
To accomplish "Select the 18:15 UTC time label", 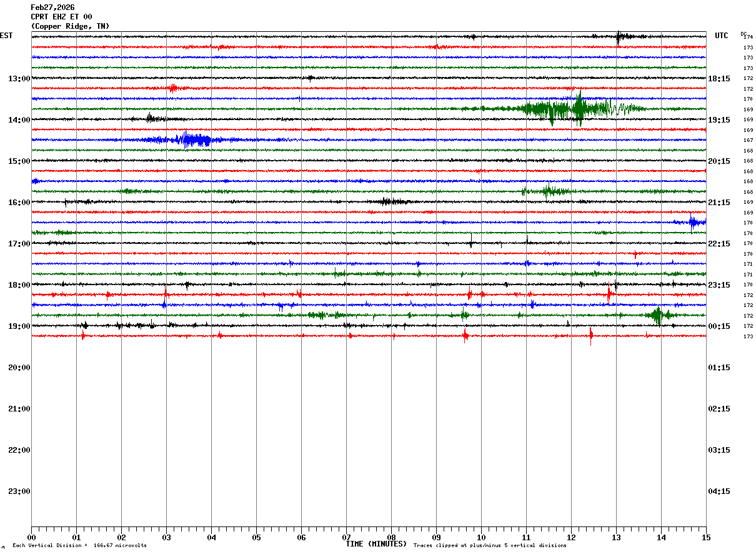I will coord(719,79).
